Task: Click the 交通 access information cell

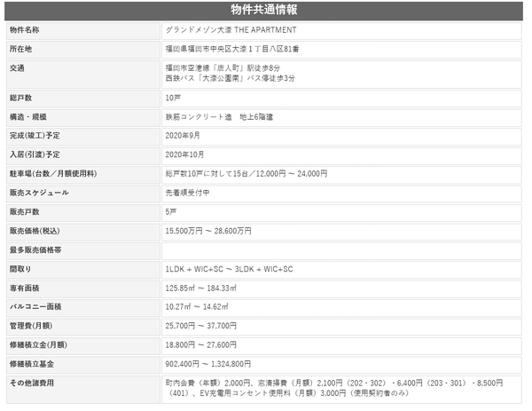Action: 341,75
